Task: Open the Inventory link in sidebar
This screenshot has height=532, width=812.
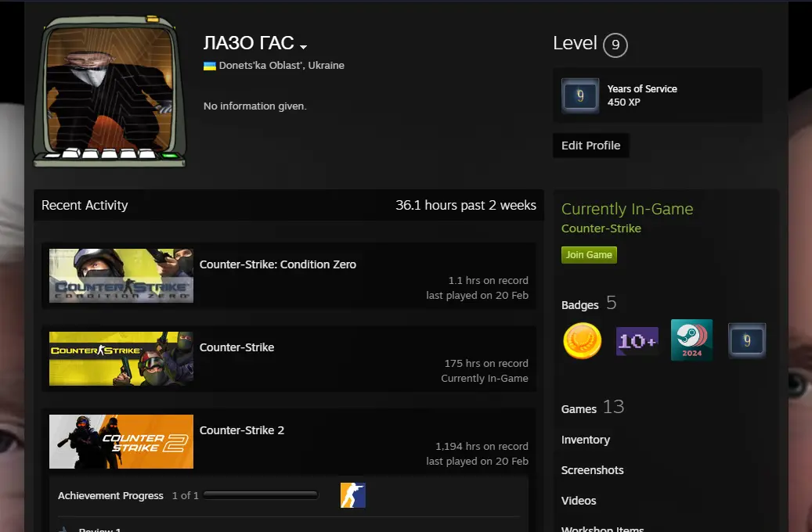Action: [585, 440]
